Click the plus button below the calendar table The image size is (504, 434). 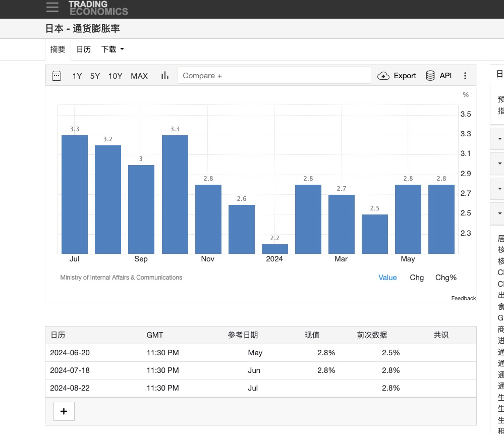(x=64, y=411)
